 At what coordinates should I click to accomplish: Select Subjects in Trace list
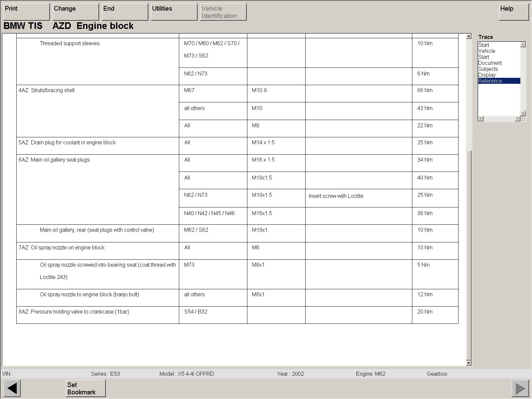[x=488, y=69]
